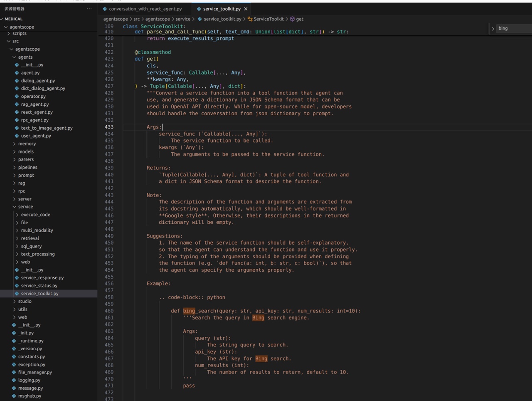Screen dimensions: 532x401
Task: Expand the multi_modality folder
Action: 17,230
